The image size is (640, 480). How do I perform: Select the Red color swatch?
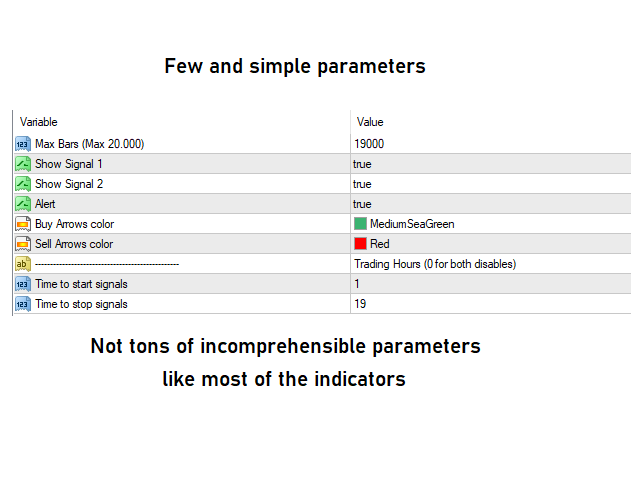(x=360, y=244)
